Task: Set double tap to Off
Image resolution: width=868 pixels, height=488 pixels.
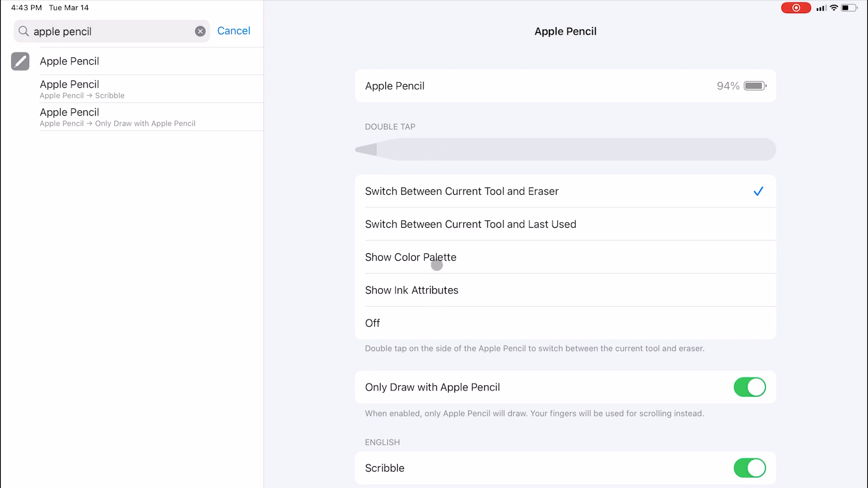Action: pyautogui.click(x=566, y=323)
